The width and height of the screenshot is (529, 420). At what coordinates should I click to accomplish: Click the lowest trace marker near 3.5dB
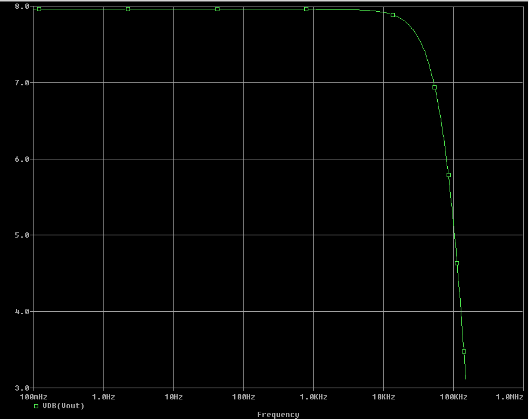tap(464, 350)
